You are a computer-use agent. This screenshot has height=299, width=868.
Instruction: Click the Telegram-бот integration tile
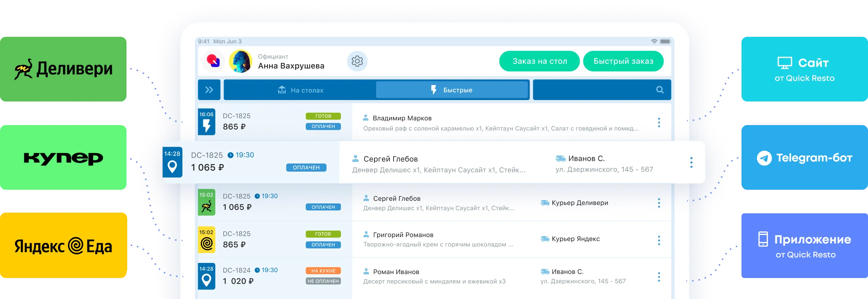coord(804,158)
